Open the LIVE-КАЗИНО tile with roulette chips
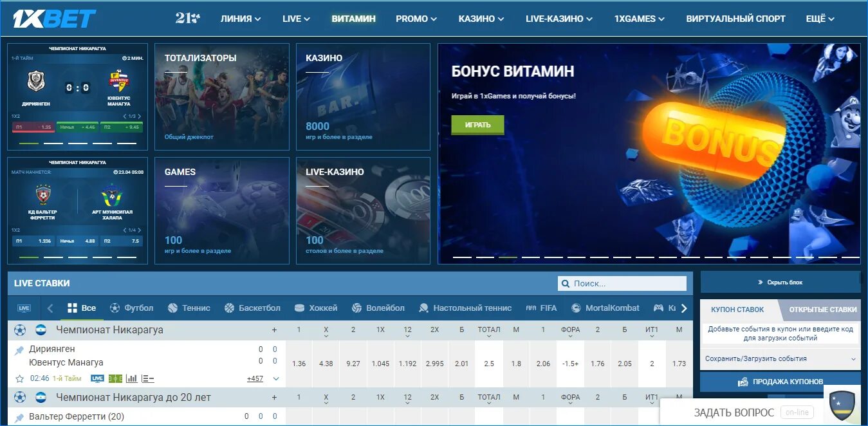Screen dimensions: 868x426 (363, 210)
